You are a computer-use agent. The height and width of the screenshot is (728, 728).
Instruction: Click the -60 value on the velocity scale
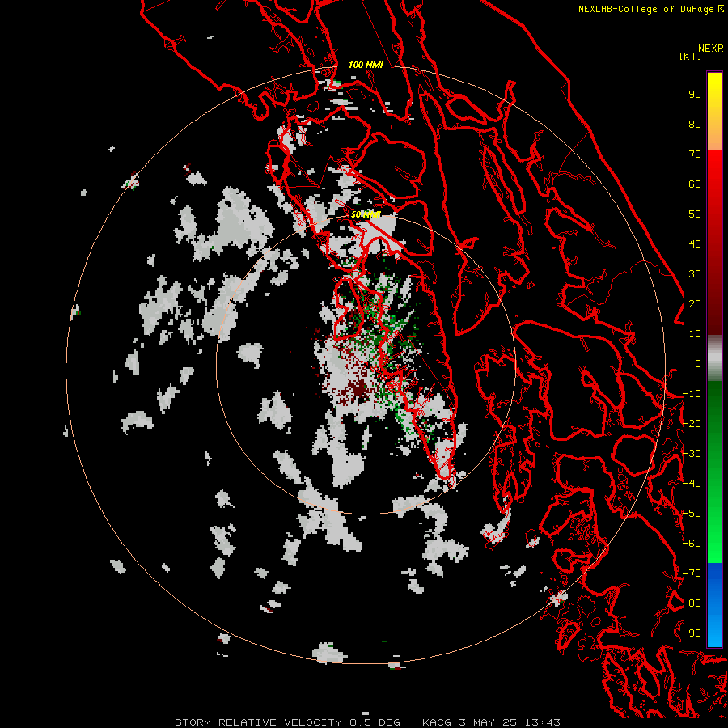(692, 544)
